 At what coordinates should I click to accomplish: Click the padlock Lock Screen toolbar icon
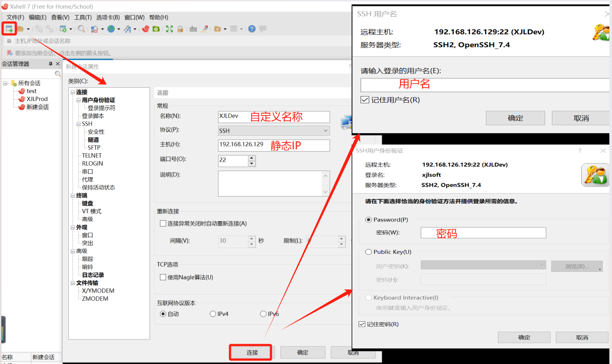pyautogui.click(x=180, y=29)
